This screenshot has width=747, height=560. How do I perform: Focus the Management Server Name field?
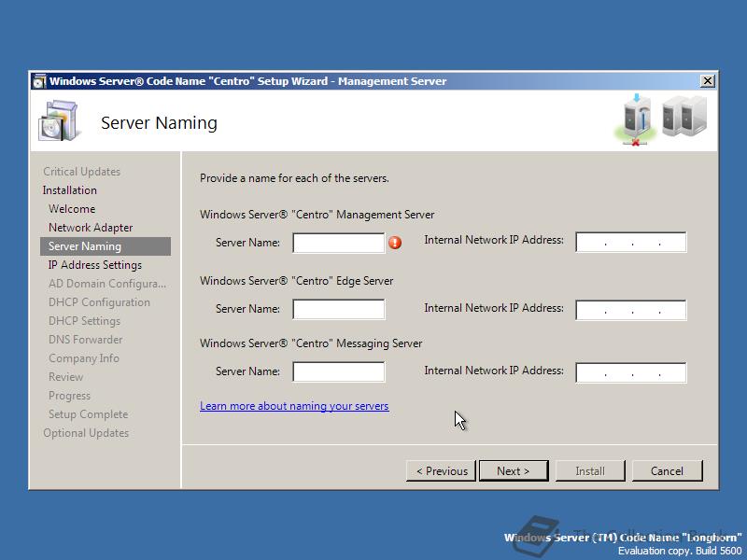[339, 243]
